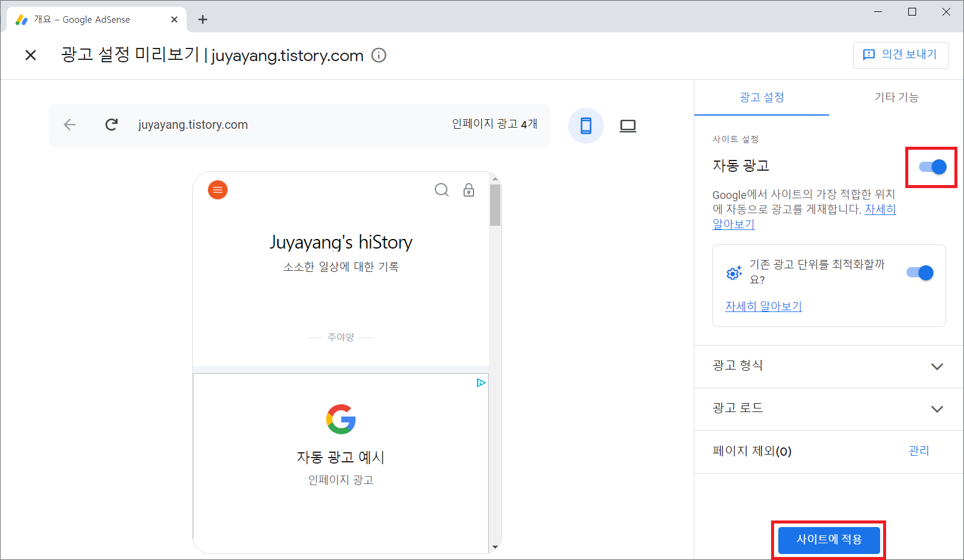Screen dimensions: 964x560
Task: Reload the preview page
Action: [111, 125]
